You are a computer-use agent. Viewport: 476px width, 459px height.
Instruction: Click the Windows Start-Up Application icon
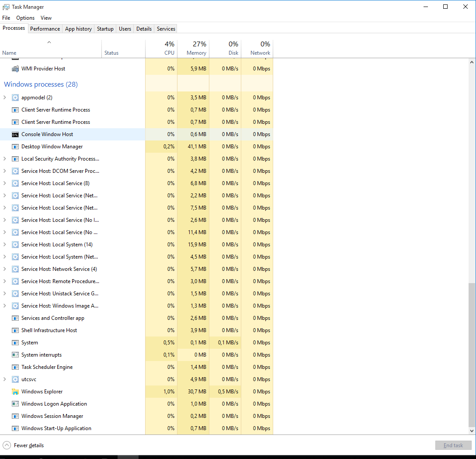pyautogui.click(x=15, y=428)
